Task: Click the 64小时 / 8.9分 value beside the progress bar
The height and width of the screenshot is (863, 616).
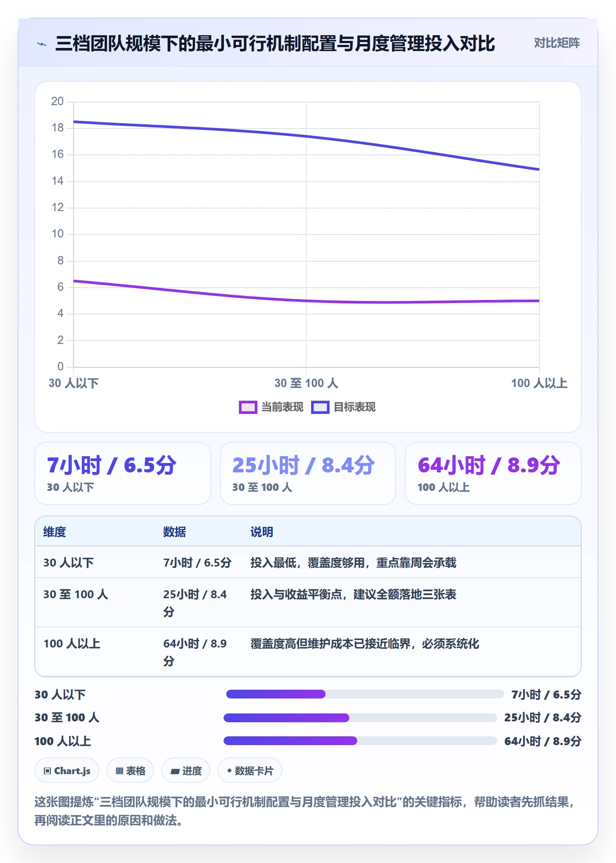Action: [543, 741]
